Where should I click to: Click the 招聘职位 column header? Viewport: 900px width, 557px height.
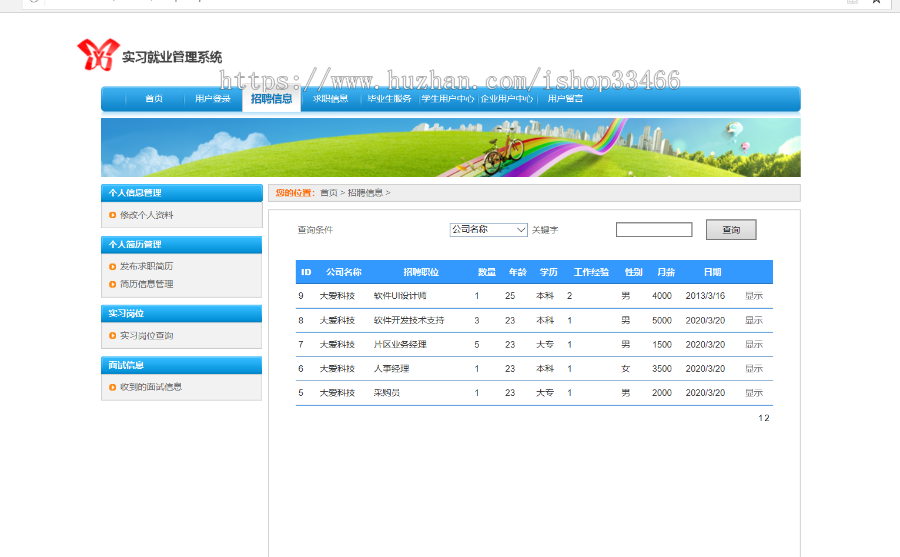point(421,272)
